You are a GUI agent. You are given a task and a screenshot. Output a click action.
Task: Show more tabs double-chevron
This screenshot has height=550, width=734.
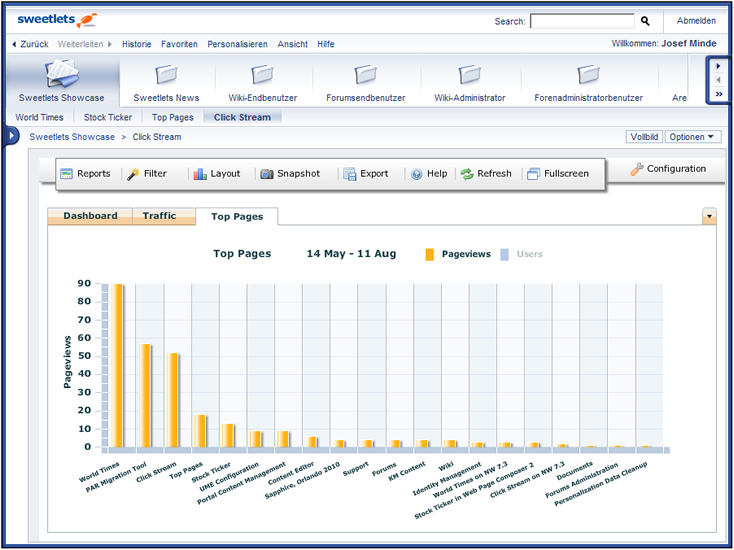719,94
